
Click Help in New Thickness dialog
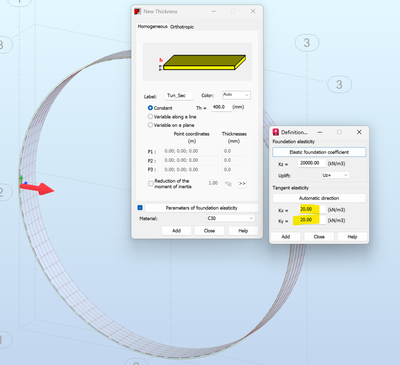(x=243, y=231)
